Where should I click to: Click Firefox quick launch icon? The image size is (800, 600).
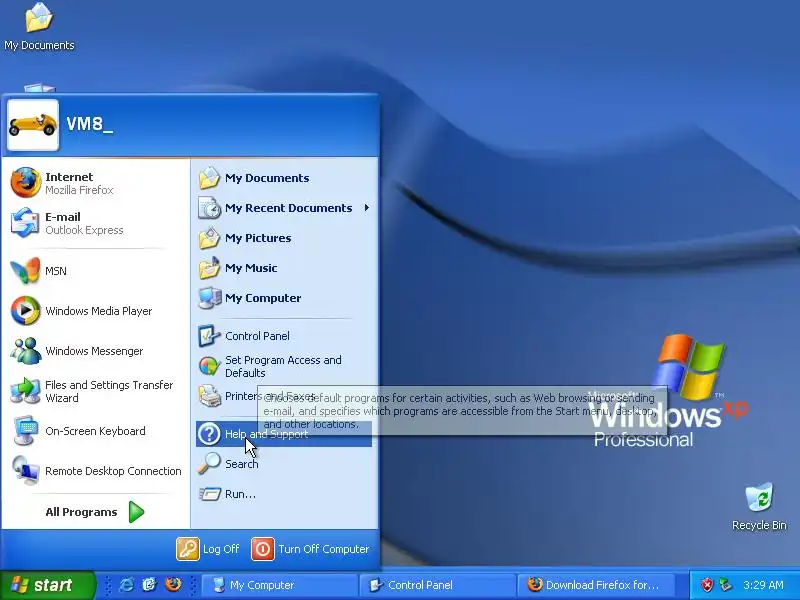(x=173, y=585)
